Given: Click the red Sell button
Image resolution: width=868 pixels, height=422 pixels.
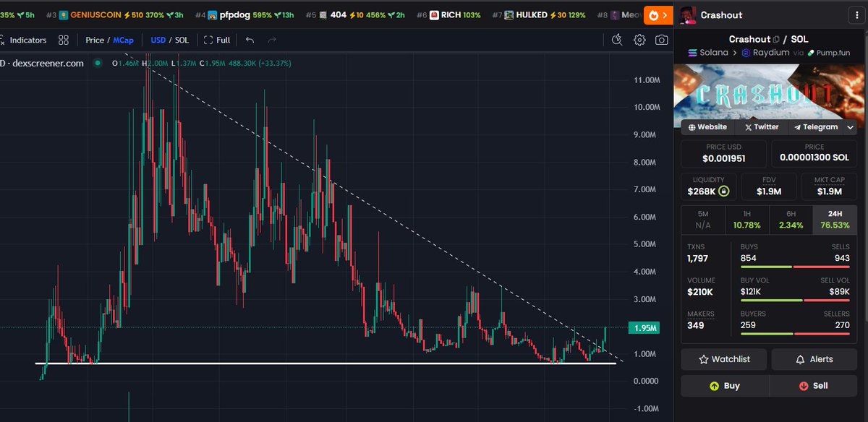Looking at the screenshot, I should 814,386.
